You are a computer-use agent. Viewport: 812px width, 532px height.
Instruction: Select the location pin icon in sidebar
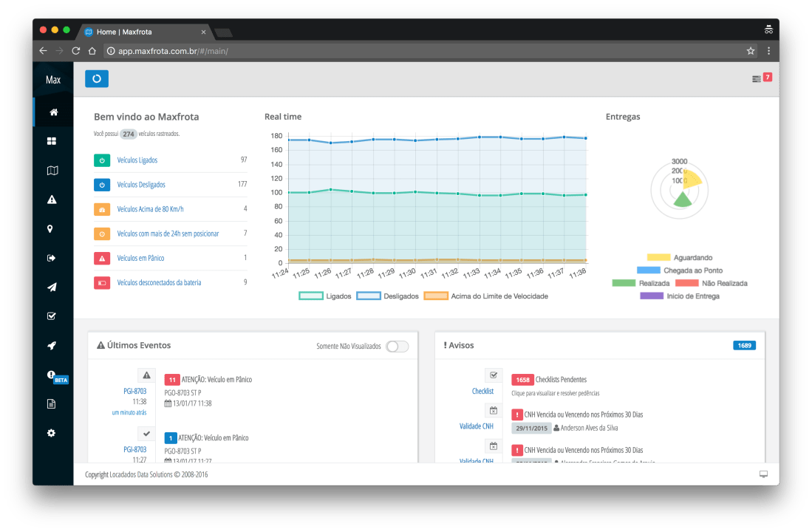tap(51, 229)
